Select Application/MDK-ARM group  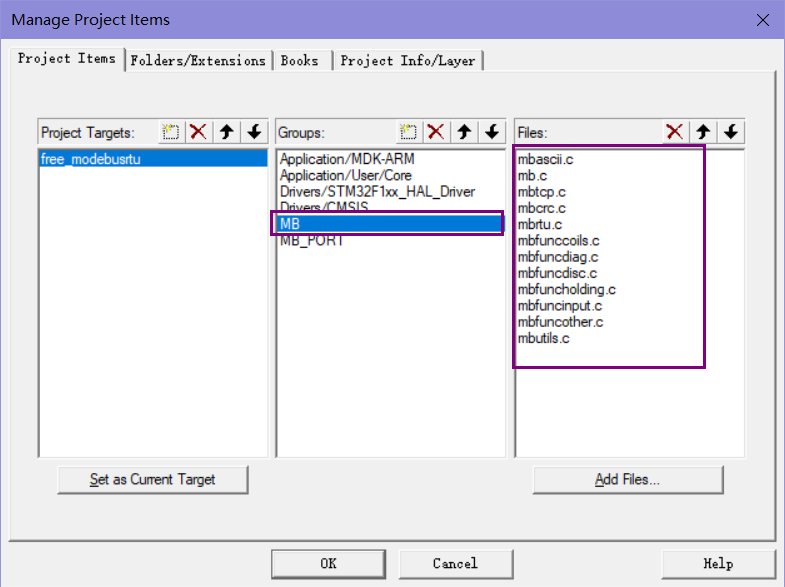pos(390,159)
